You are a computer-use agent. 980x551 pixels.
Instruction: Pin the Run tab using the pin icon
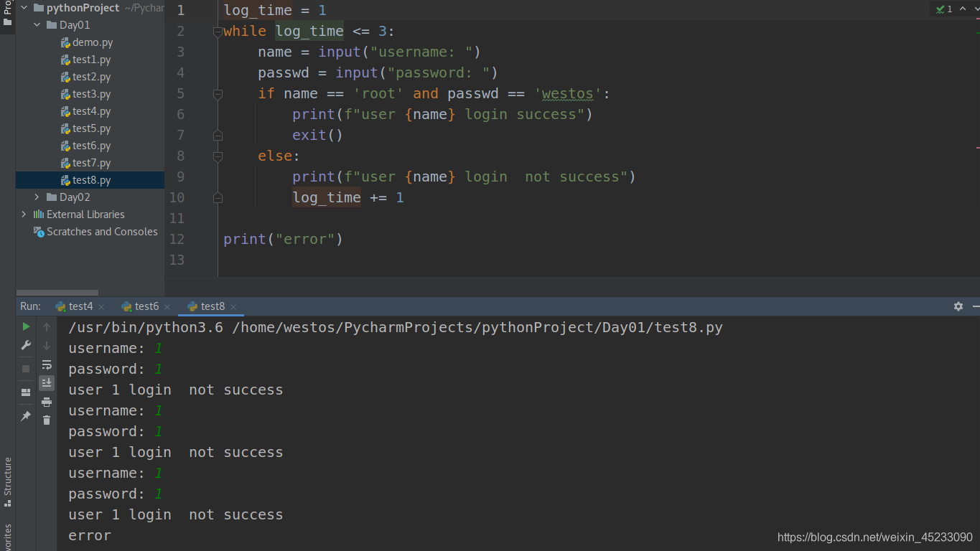[26, 416]
